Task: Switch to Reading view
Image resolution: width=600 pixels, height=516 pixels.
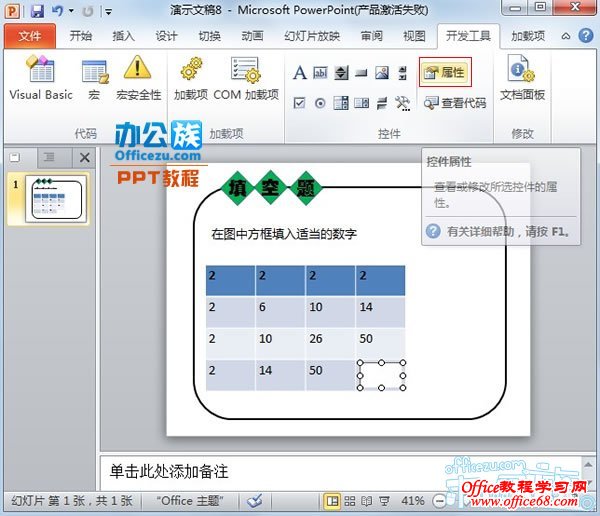Action: tap(367, 501)
